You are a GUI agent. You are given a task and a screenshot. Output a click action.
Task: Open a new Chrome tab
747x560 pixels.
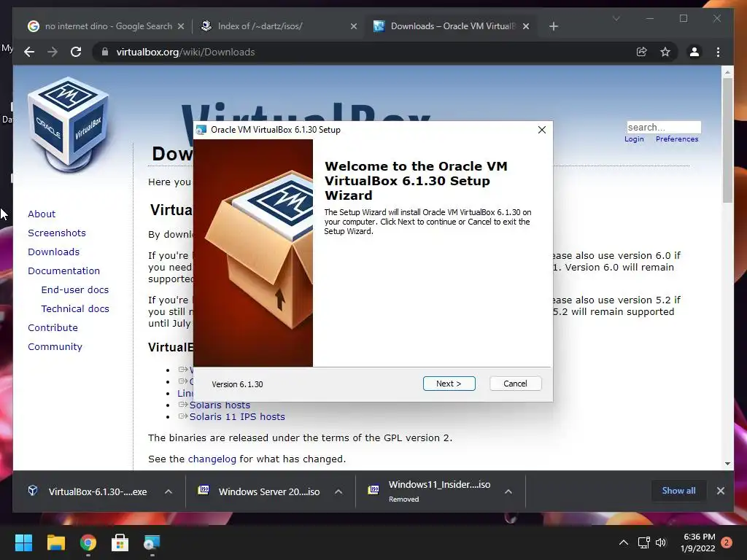point(553,26)
